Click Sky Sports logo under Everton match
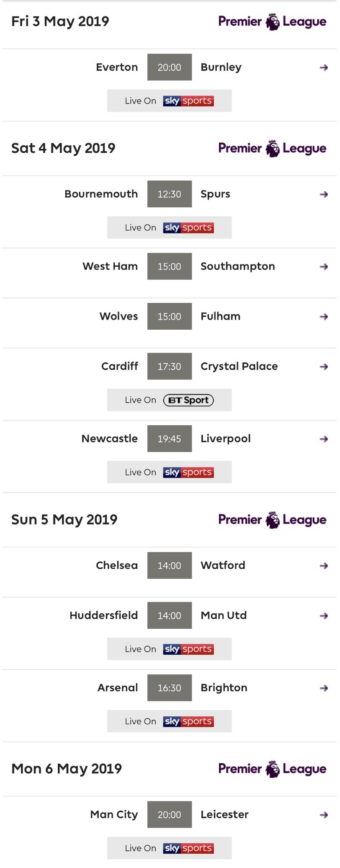Image resolution: width=340 pixels, height=868 pixels. [188, 101]
